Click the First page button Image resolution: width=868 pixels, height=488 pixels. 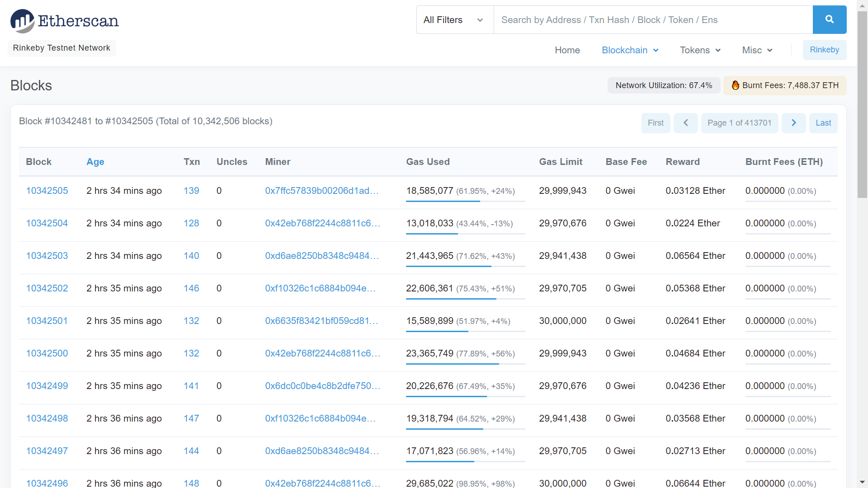click(x=656, y=123)
